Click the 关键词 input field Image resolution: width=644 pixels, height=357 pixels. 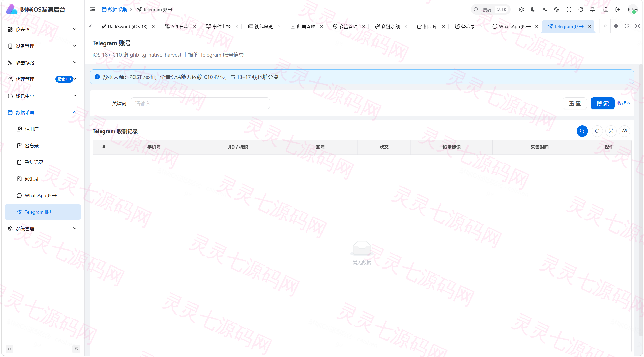(x=200, y=103)
